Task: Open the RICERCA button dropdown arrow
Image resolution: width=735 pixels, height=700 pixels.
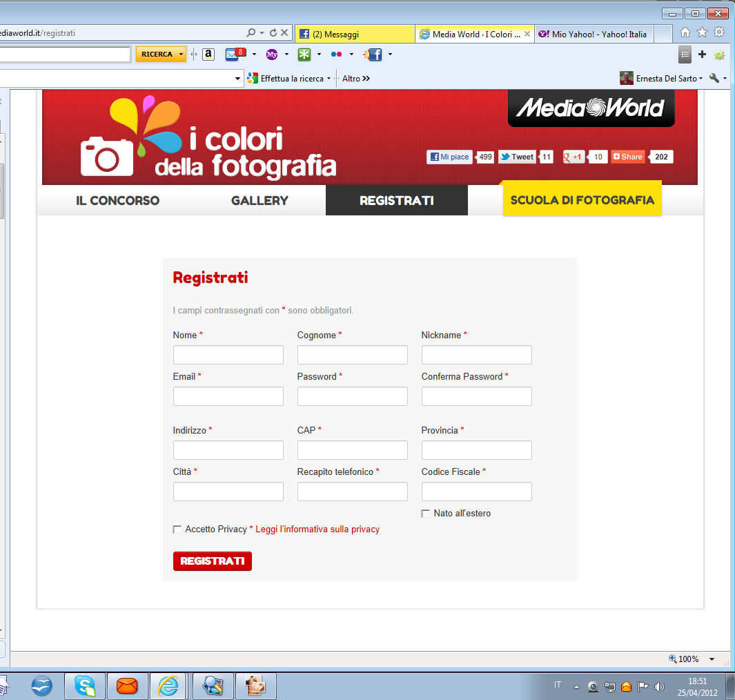Action: [x=181, y=55]
